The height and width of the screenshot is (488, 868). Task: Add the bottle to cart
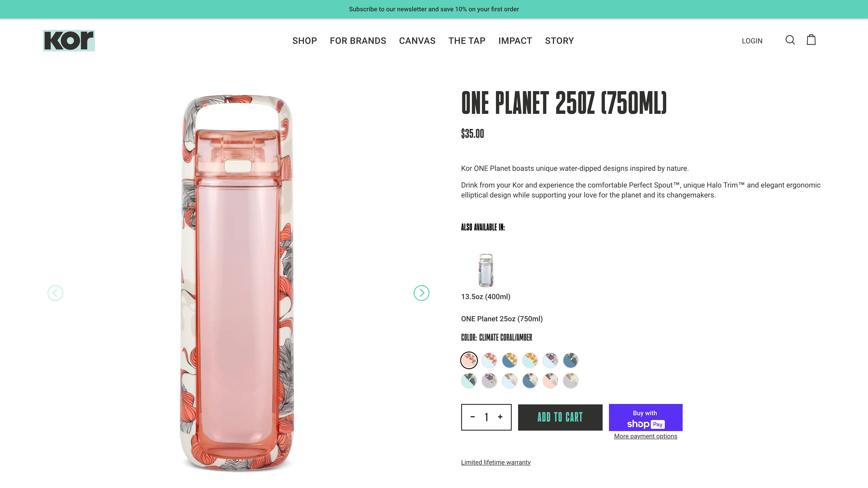coord(560,417)
